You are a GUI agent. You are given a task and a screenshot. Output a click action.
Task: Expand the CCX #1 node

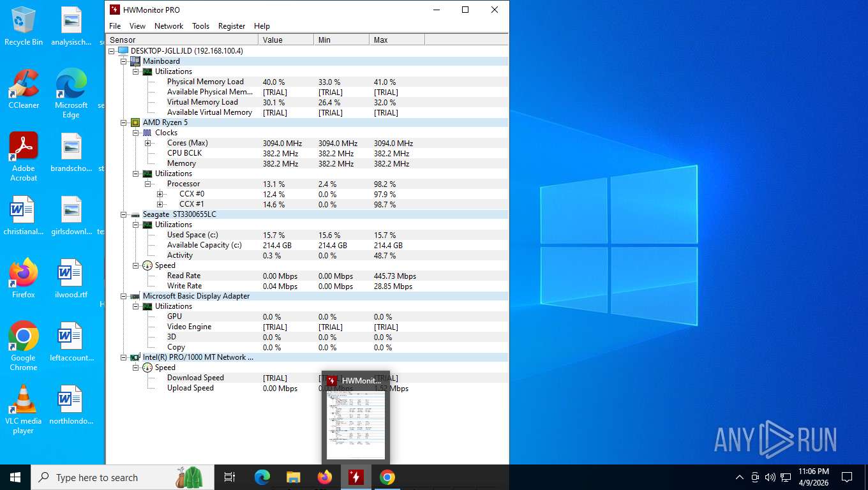(160, 204)
